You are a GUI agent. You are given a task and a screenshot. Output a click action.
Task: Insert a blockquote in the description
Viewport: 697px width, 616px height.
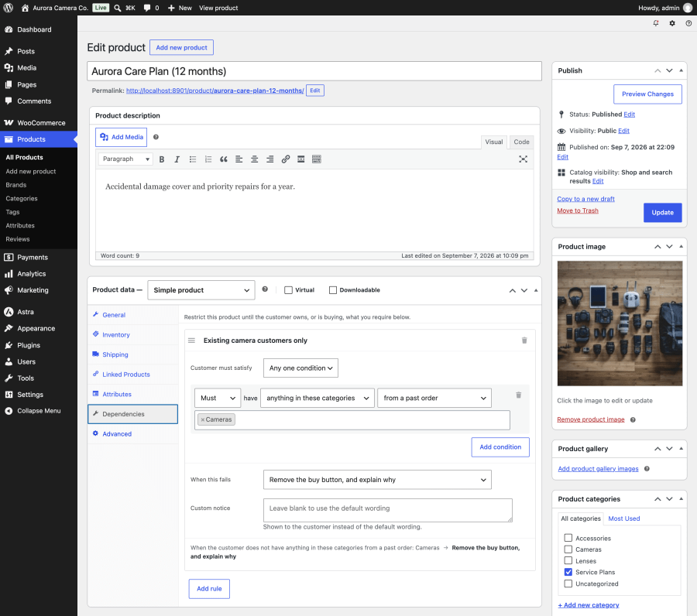coord(224,159)
